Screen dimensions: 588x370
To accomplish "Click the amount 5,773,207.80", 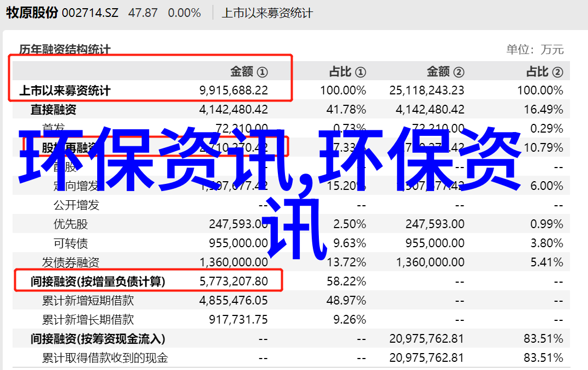I will click(x=234, y=282).
